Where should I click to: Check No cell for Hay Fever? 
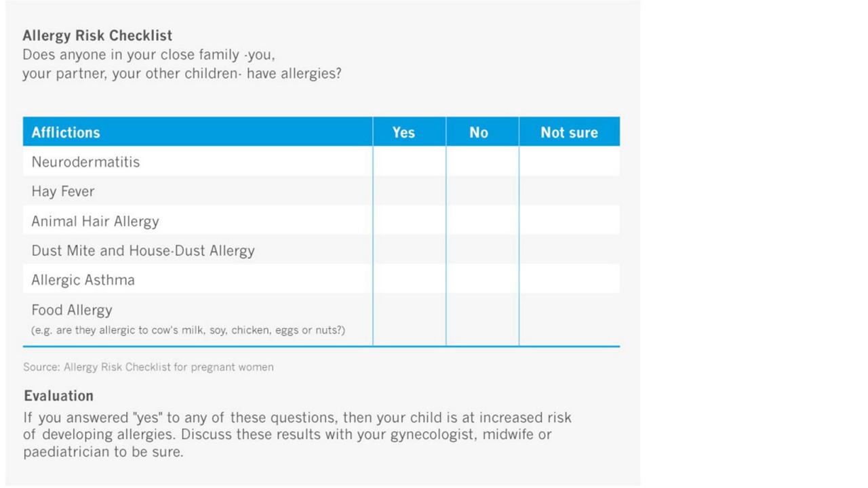click(x=483, y=191)
